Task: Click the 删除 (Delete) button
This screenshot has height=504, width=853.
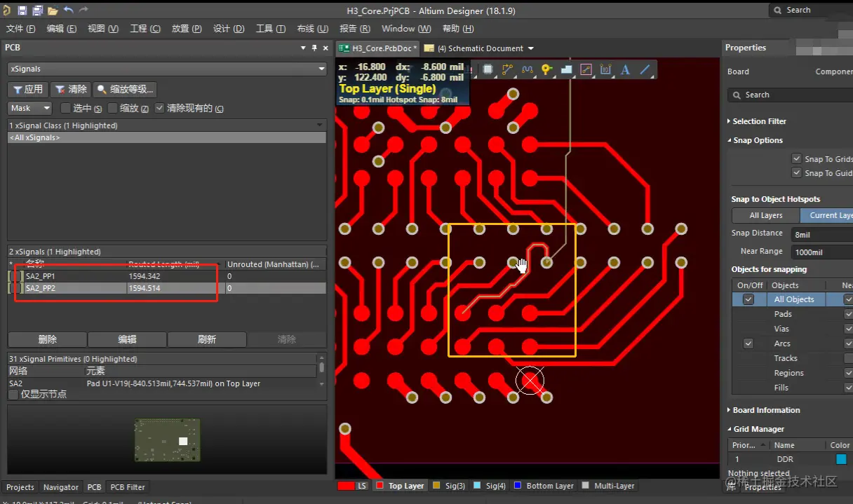Action: coord(47,339)
